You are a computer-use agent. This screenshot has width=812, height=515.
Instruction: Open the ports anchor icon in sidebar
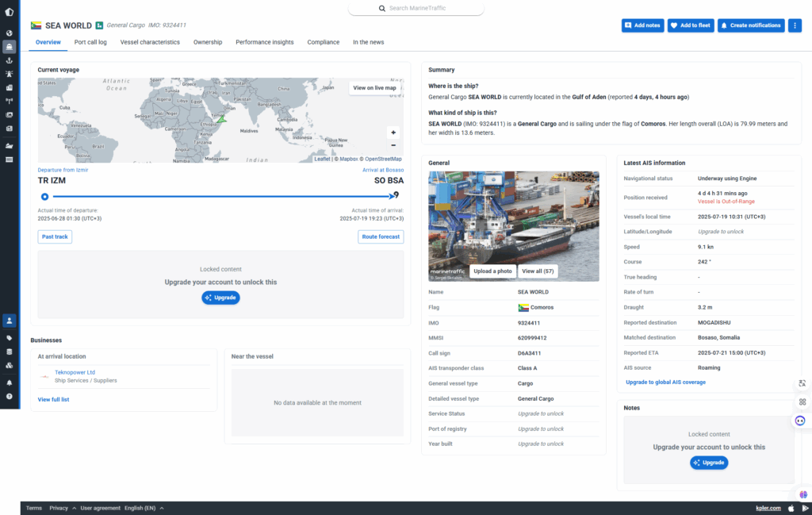(10, 60)
